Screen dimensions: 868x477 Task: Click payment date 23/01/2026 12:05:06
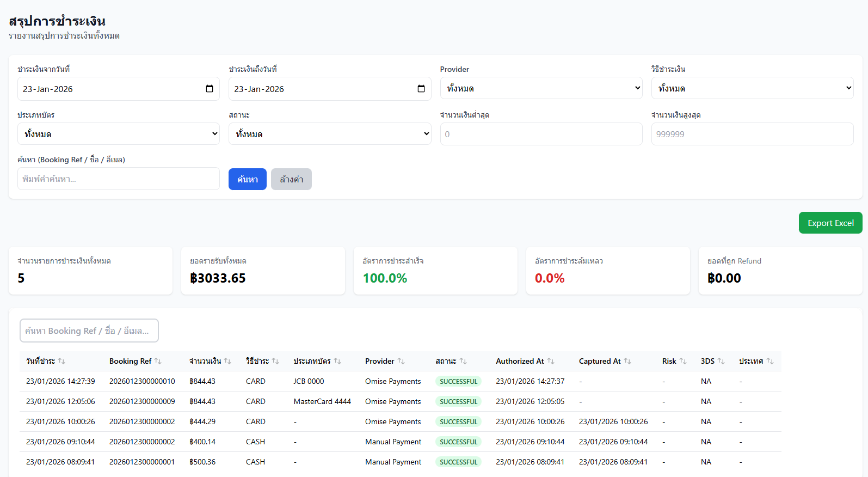[x=60, y=401]
